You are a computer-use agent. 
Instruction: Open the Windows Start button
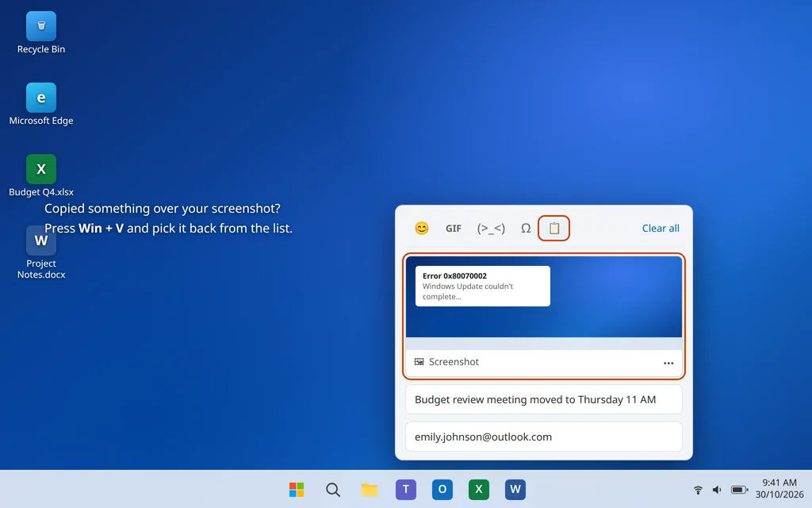coord(297,489)
